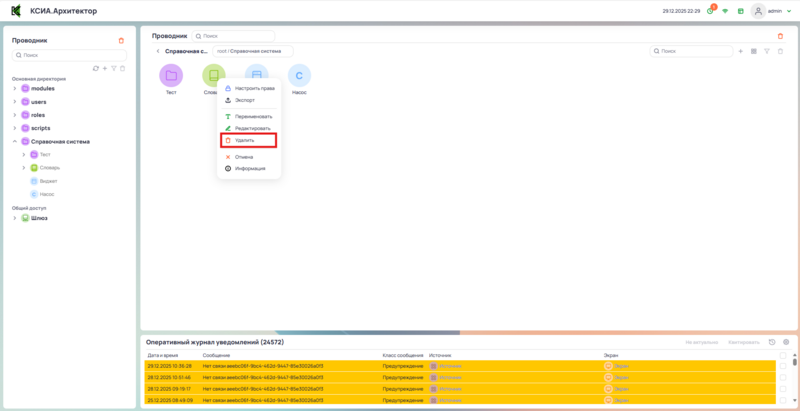Open the notifications clock icon with badge
The height and width of the screenshot is (411, 800).
[710, 11]
